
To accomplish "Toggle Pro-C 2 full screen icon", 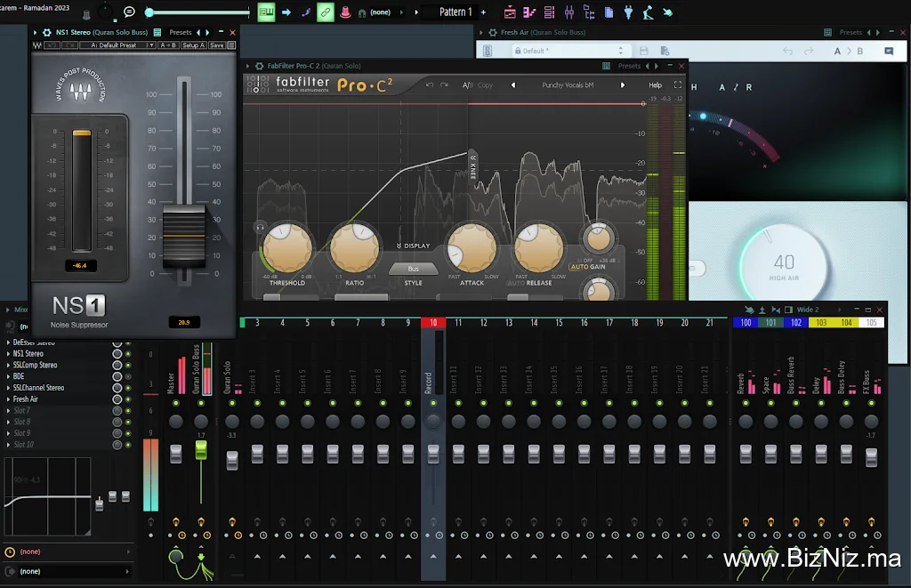I will [677, 85].
